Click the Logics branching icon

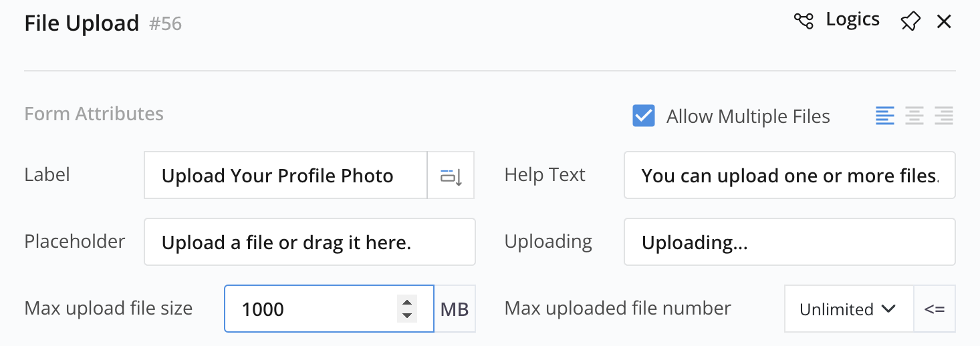[x=804, y=21]
